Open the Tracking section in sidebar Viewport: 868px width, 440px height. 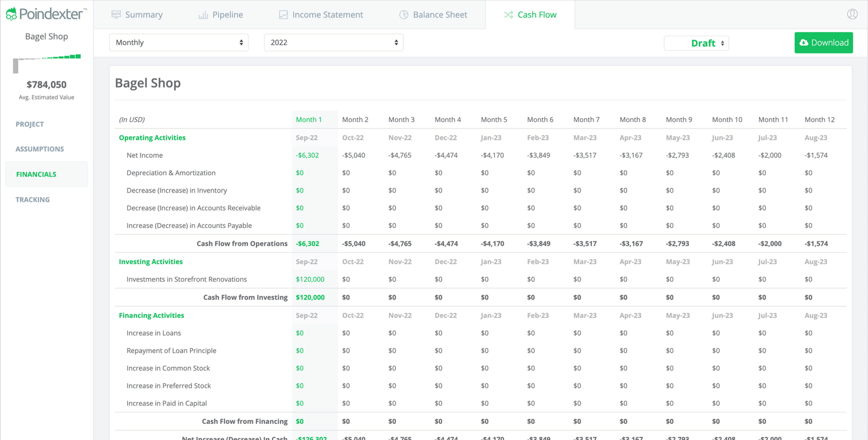(x=33, y=200)
